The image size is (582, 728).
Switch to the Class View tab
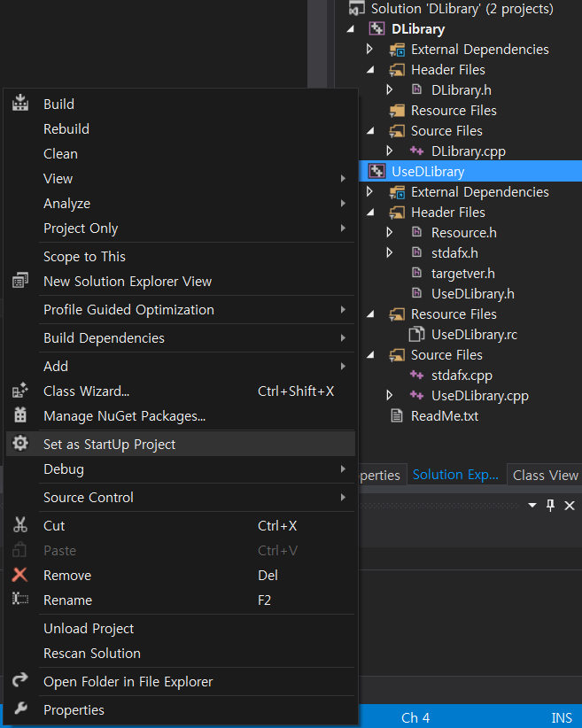point(545,475)
